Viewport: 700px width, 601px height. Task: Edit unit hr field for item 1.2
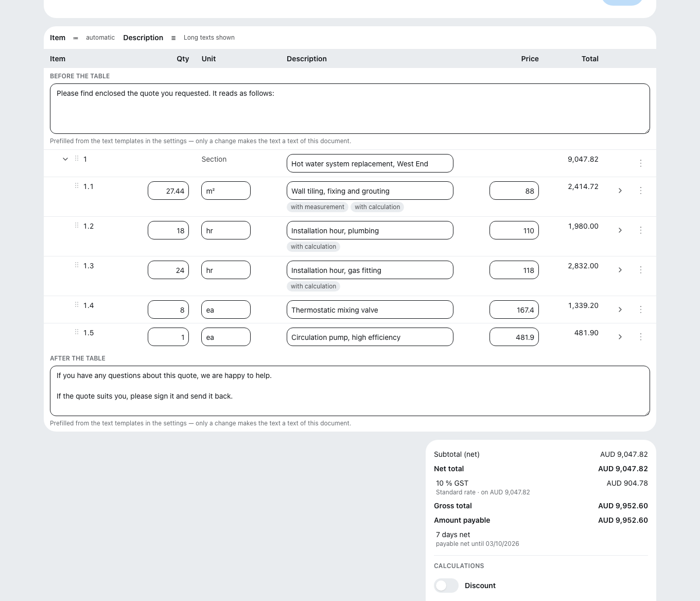226,230
